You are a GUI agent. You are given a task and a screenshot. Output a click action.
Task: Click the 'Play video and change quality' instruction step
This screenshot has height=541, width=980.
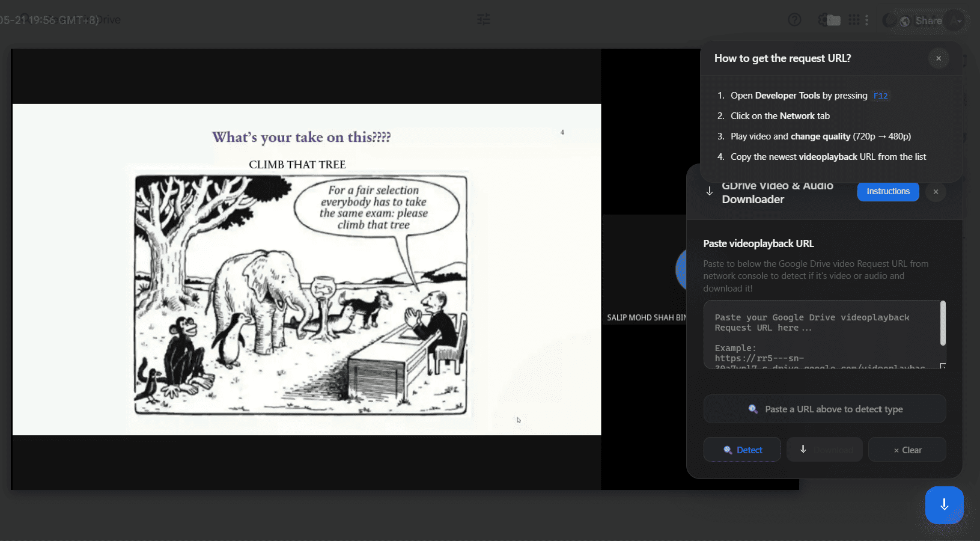pos(821,136)
